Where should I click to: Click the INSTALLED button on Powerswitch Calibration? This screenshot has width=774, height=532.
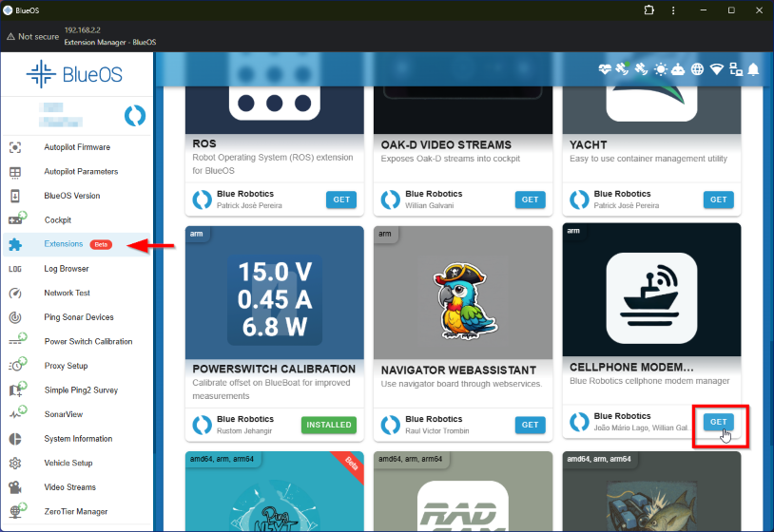(328, 425)
